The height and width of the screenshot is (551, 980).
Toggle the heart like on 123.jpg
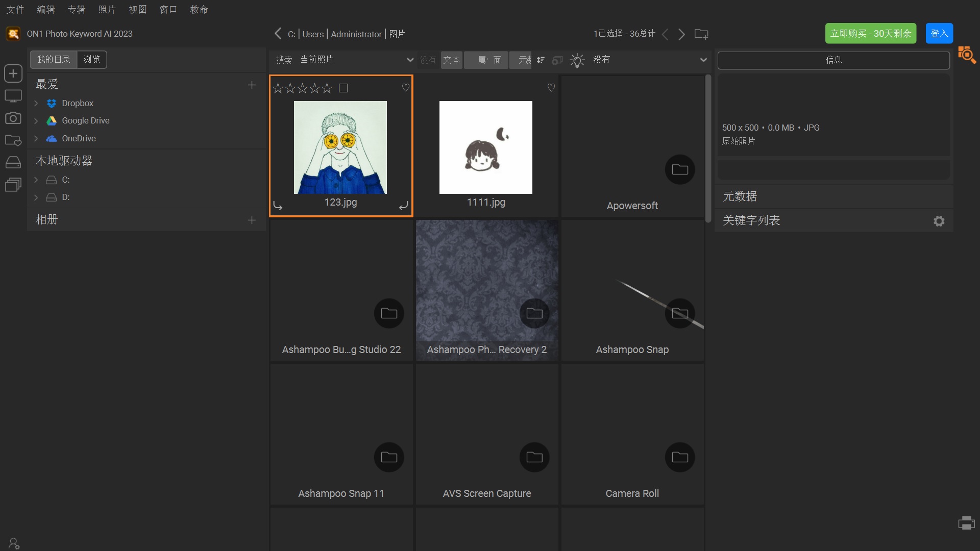pos(406,88)
